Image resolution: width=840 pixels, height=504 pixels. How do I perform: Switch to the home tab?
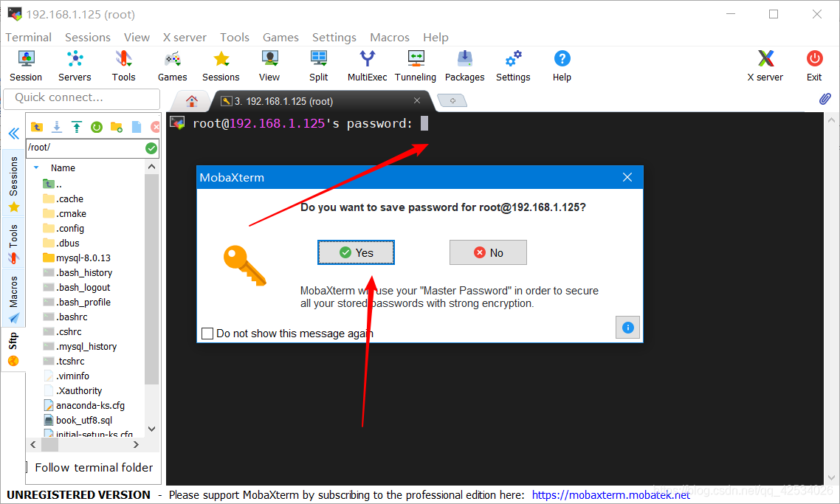[x=192, y=100]
